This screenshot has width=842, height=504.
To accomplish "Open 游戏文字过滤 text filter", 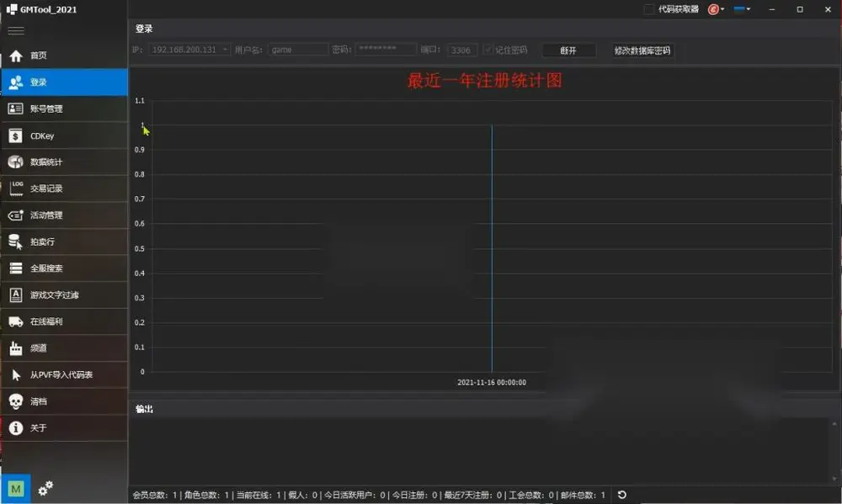I will coord(64,294).
